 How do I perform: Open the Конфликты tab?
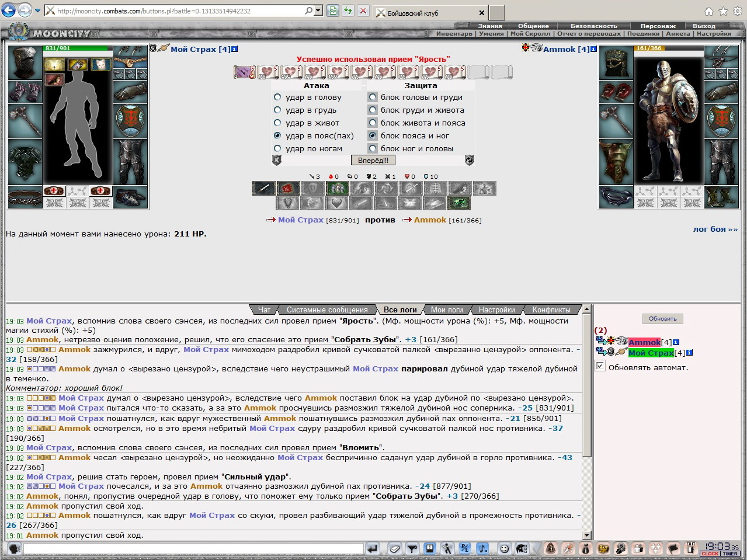pos(551,310)
